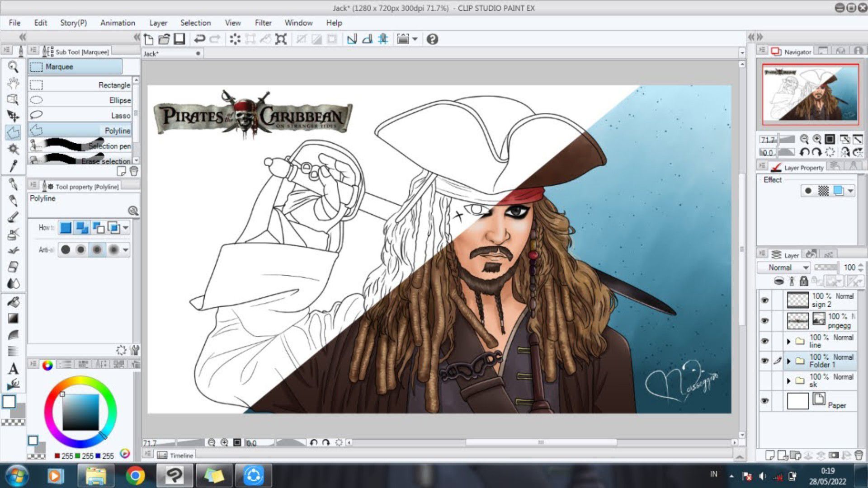
Task: Choose the Lasso sub tool
Action: click(80, 115)
